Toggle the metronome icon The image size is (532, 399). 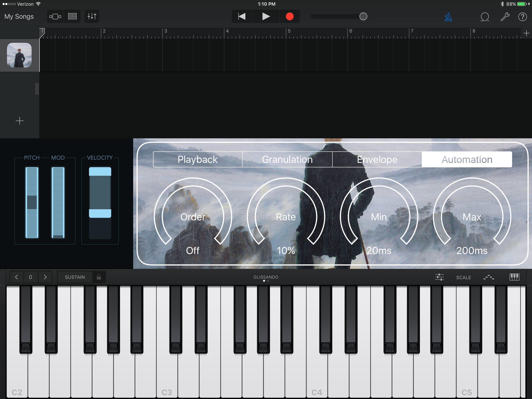click(x=448, y=17)
